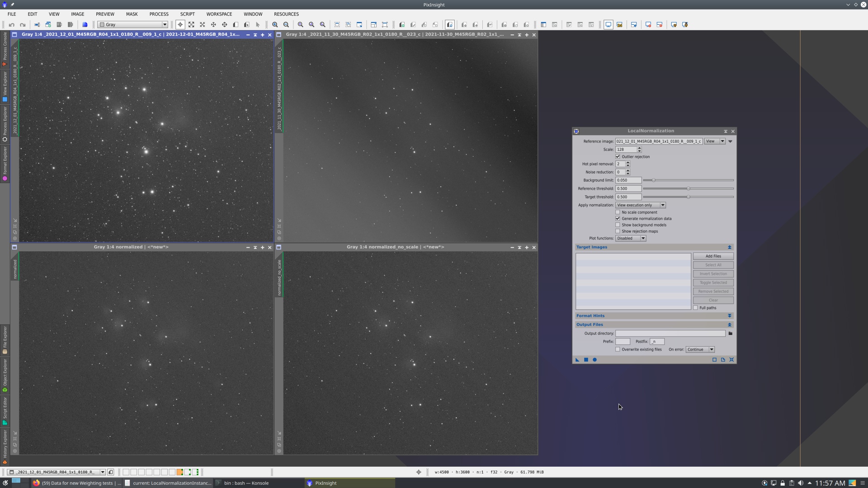
Task: Enable the Full paths checkbox
Action: tap(696, 308)
